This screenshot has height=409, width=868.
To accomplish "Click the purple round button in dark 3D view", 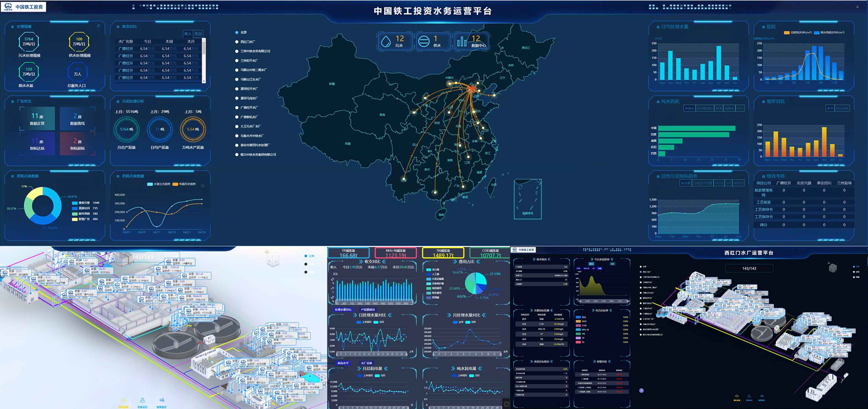I will [x=641, y=390].
